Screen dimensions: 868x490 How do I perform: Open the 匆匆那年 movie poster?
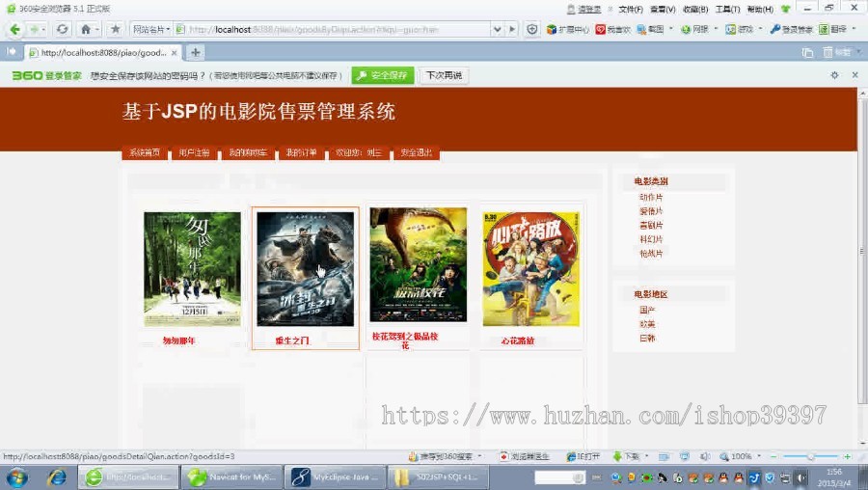[x=192, y=269]
